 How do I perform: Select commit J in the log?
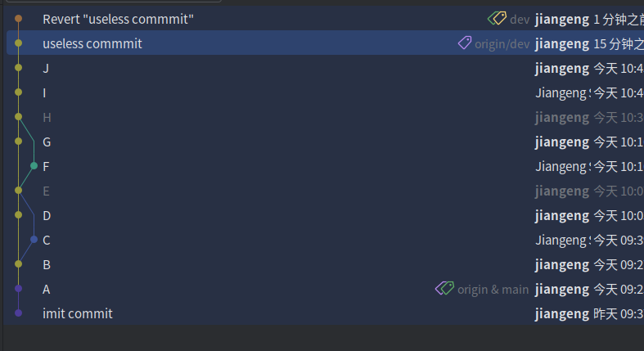click(326, 68)
